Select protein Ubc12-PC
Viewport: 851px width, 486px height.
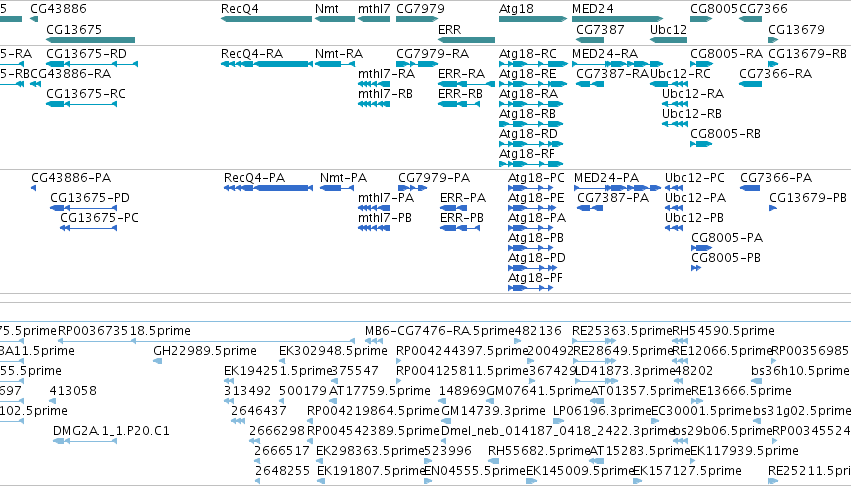point(674,188)
